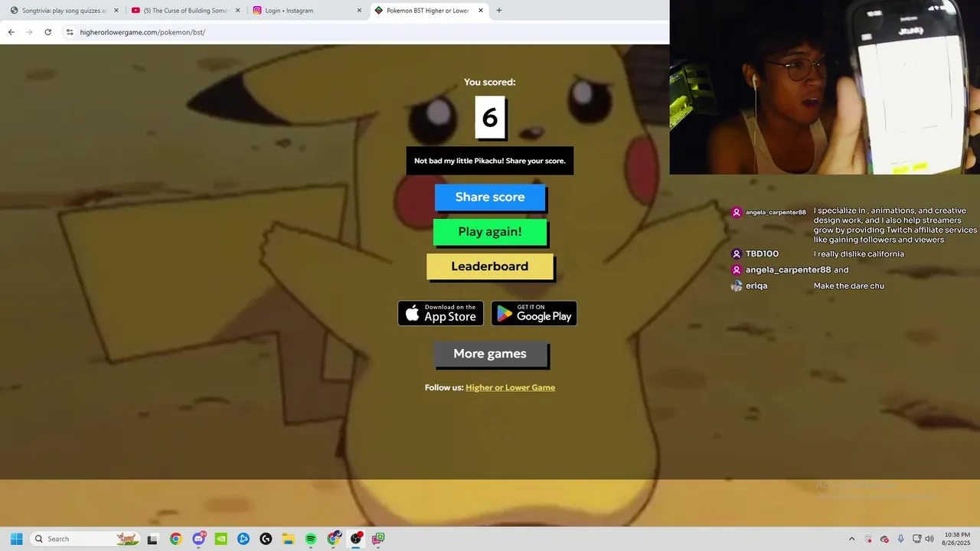Close the Pokemon BST tab
This screenshot has height=551, width=980.
pos(481,11)
